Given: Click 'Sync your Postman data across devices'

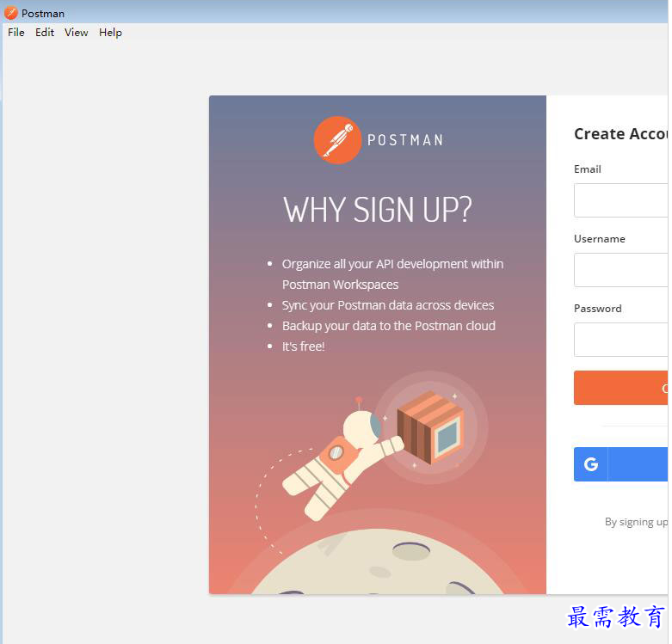Looking at the screenshot, I should tap(388, 305).
